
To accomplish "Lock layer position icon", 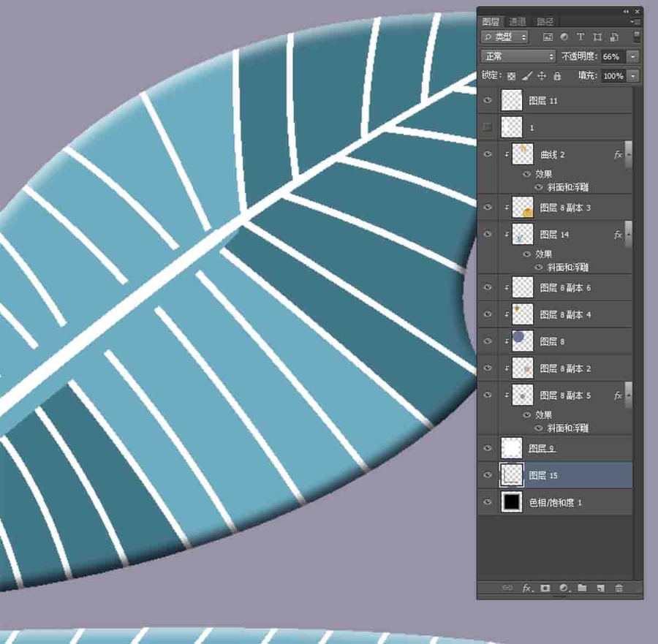I will (542, 76).
